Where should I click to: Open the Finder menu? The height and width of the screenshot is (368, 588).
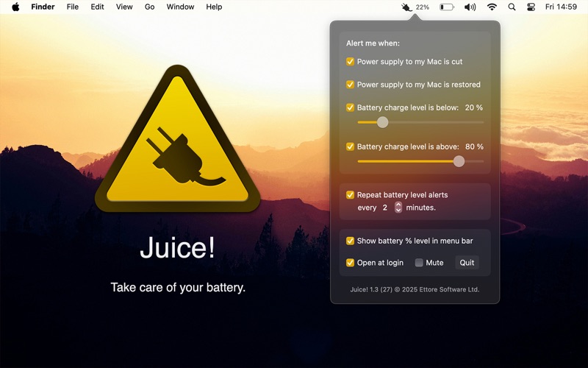[x=43, y=7]
